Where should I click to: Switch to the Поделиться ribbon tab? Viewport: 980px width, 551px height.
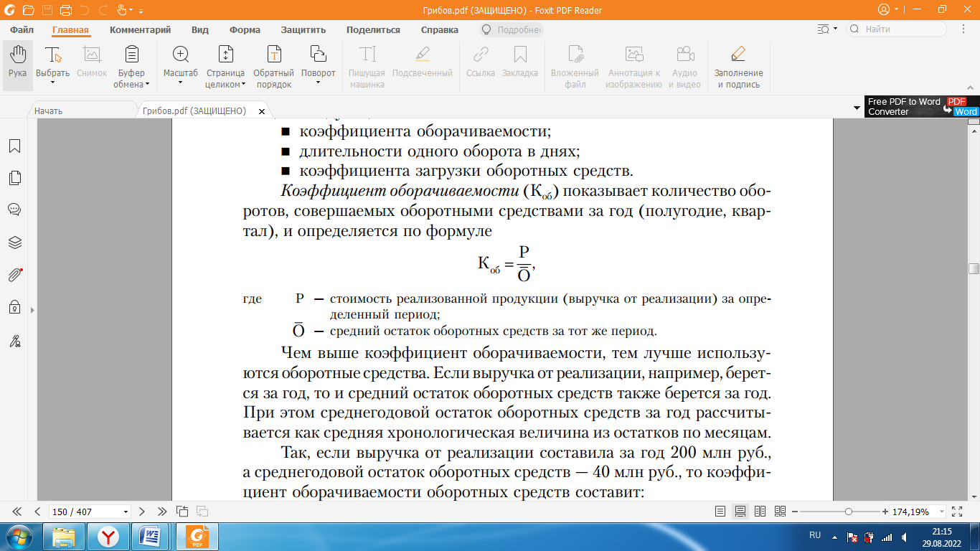click(373, 30)
